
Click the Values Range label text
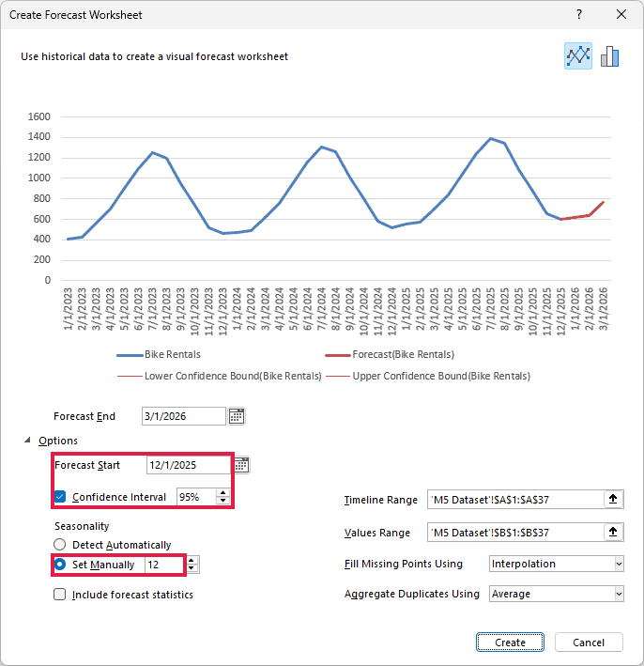coord(377,533)
